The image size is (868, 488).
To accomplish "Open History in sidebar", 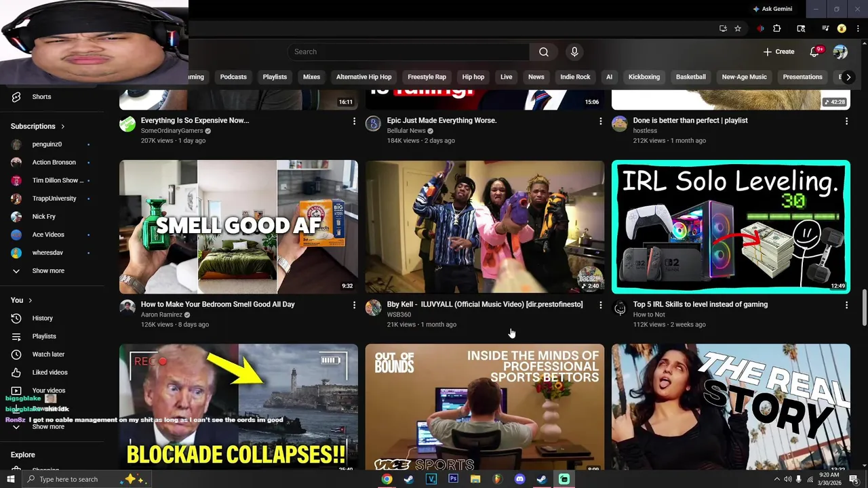I will click(x=42, y=318).
